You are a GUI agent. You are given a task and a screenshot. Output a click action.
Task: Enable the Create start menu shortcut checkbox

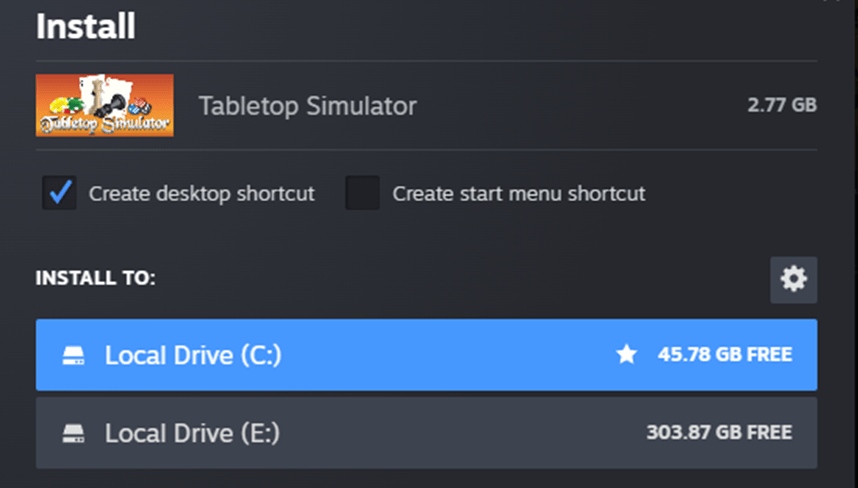pyautogui.click(x=362, y=193)
